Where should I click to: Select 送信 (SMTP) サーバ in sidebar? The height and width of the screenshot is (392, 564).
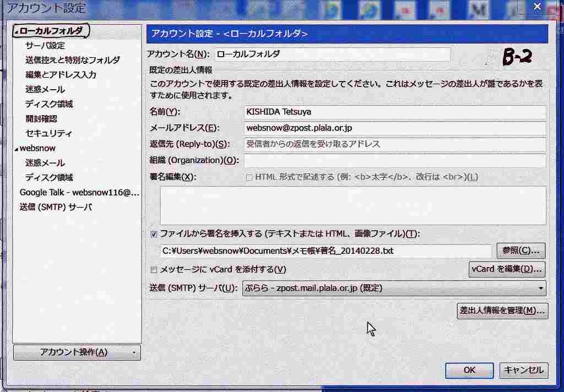point(56,207)
